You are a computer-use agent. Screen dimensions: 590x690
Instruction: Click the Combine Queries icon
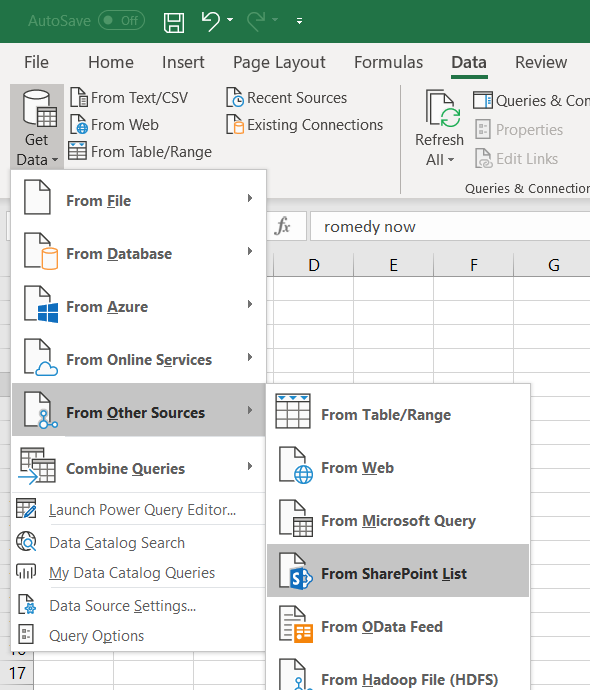click(x=37, y=466)
